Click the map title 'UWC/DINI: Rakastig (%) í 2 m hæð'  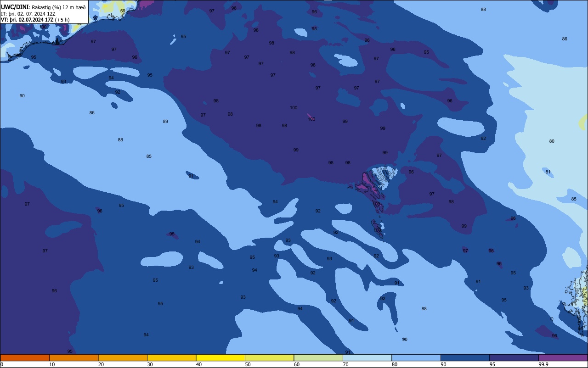(43, 7)
